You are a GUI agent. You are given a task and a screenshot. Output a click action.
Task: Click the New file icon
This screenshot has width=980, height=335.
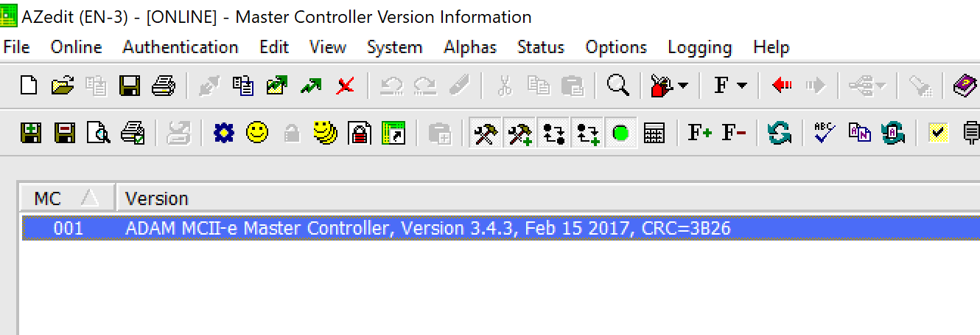tap(28, 86)
